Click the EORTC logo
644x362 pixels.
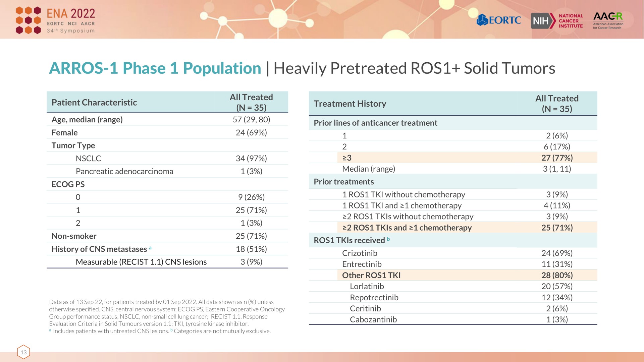(x=499, y=20)
